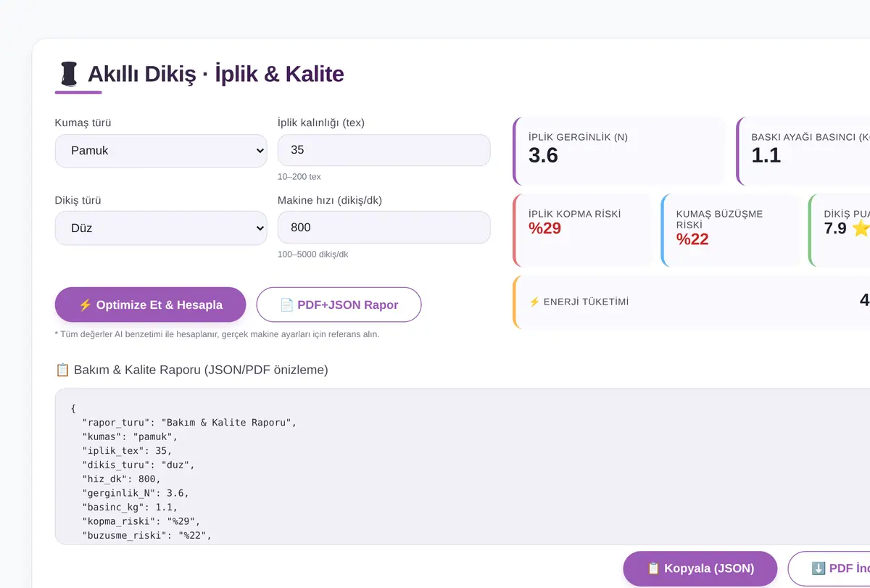Click the İplik Kopma Riski card value %29
Screen dimensions: 870x588
pyautogui.click(x=544, y=229)
